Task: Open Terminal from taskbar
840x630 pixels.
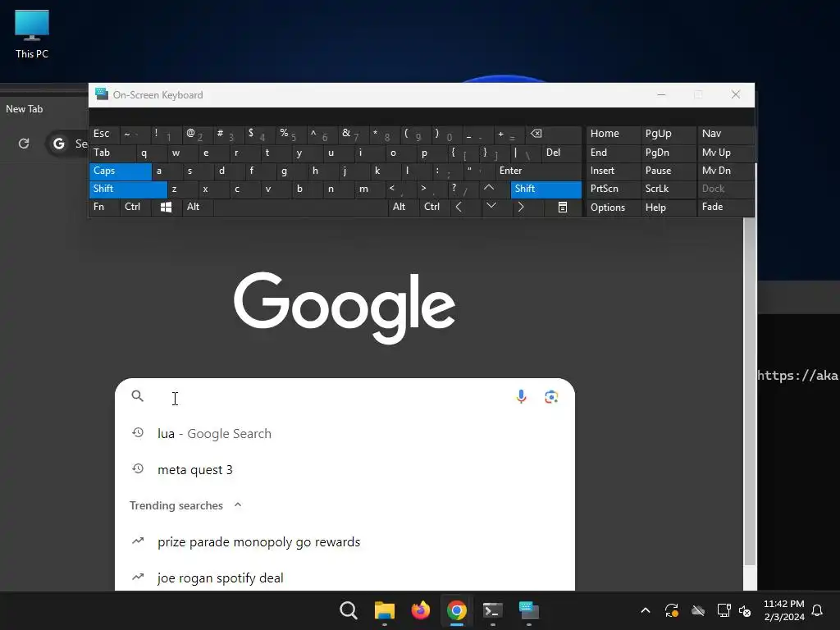Action: coord(492,610)
